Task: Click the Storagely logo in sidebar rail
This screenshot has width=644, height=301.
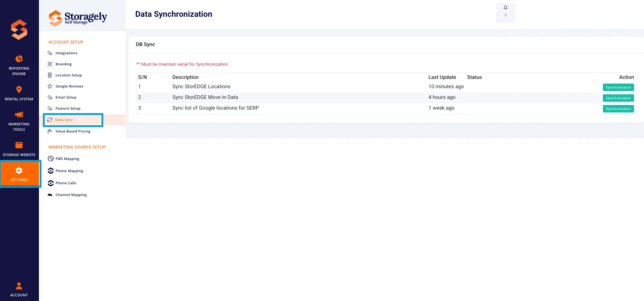Action: [x=19, y=29]
